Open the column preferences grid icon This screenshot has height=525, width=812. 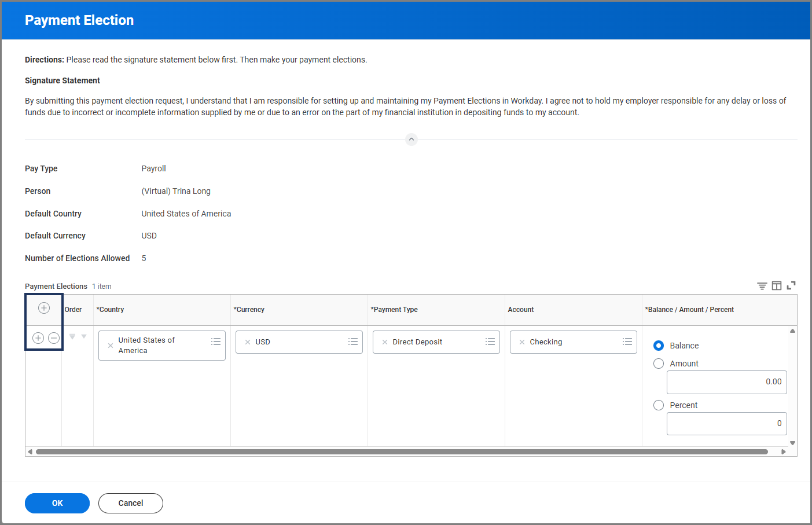click(777, 286)
